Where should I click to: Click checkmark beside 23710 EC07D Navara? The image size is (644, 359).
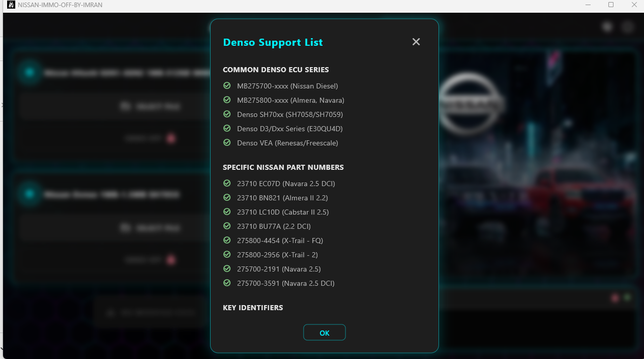point(227,183)
